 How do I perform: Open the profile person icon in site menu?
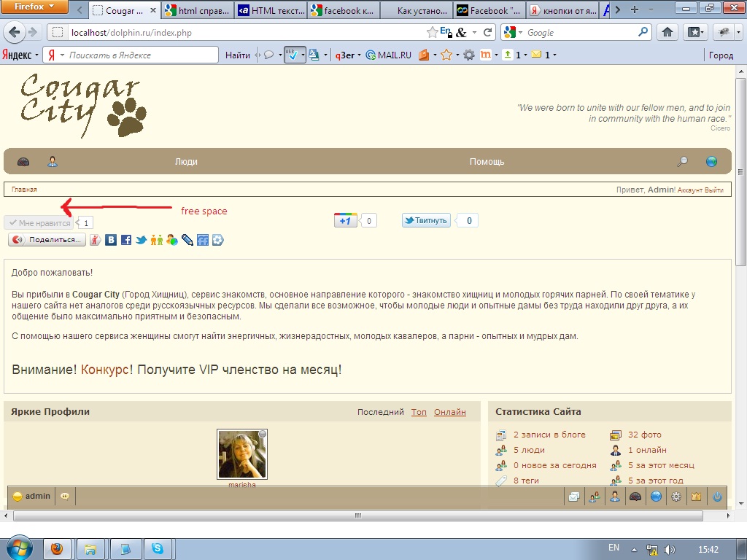pos(53,162)
